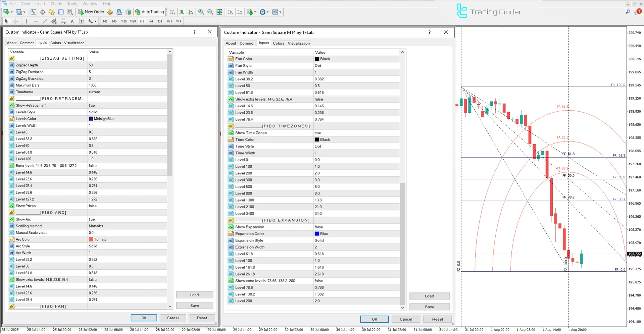
Task: Click the Tomato Arc Color swatch
Action: (x=91, y=239)
